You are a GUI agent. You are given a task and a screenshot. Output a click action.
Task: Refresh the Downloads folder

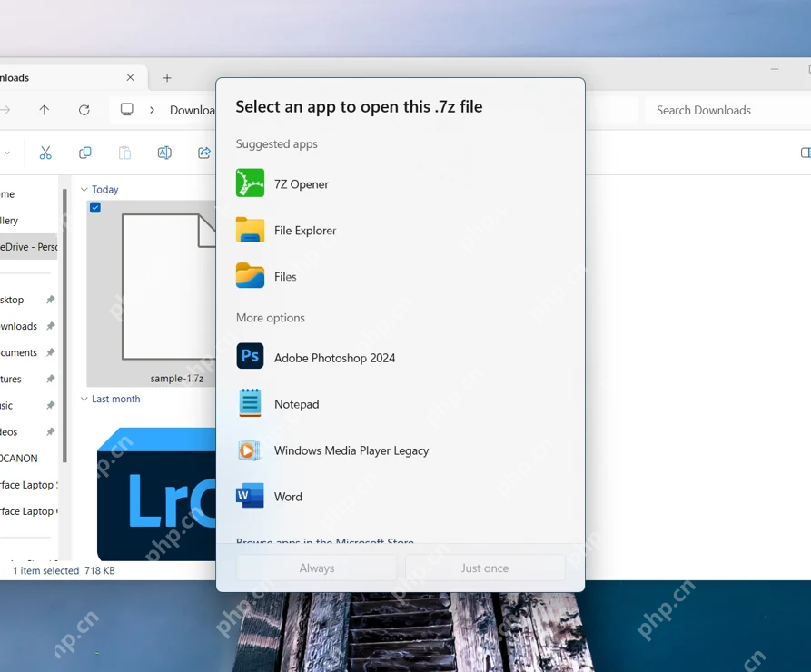pos(84,110)
